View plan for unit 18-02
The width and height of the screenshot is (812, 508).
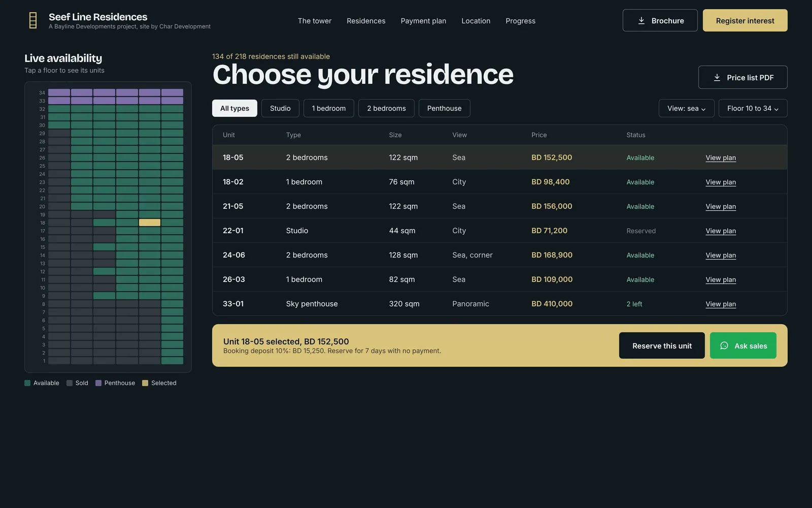point(721,182)
